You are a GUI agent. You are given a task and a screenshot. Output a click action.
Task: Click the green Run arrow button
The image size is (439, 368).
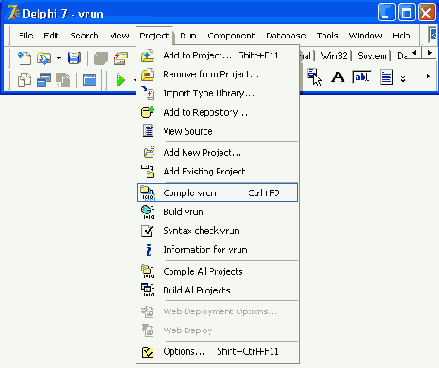point(121,80)
